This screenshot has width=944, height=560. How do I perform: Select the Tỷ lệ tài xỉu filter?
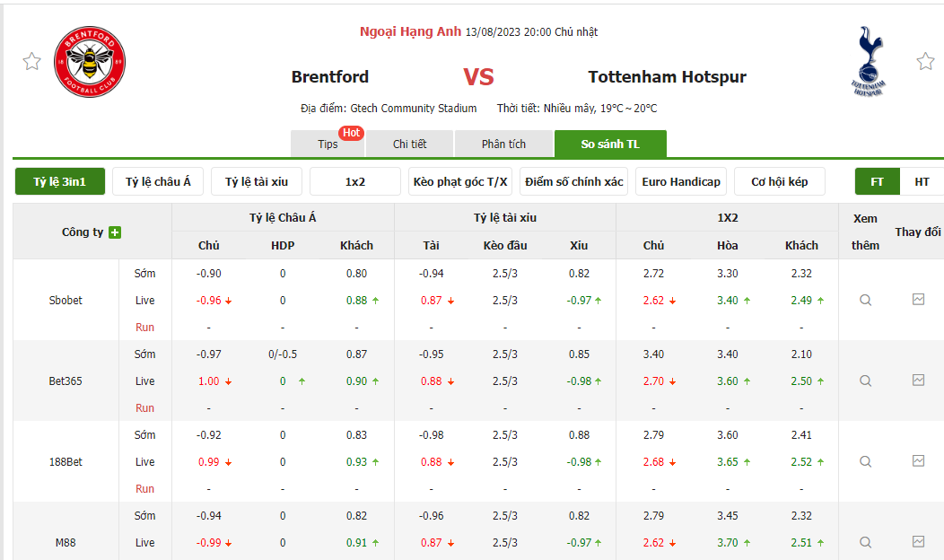point(257,181)
